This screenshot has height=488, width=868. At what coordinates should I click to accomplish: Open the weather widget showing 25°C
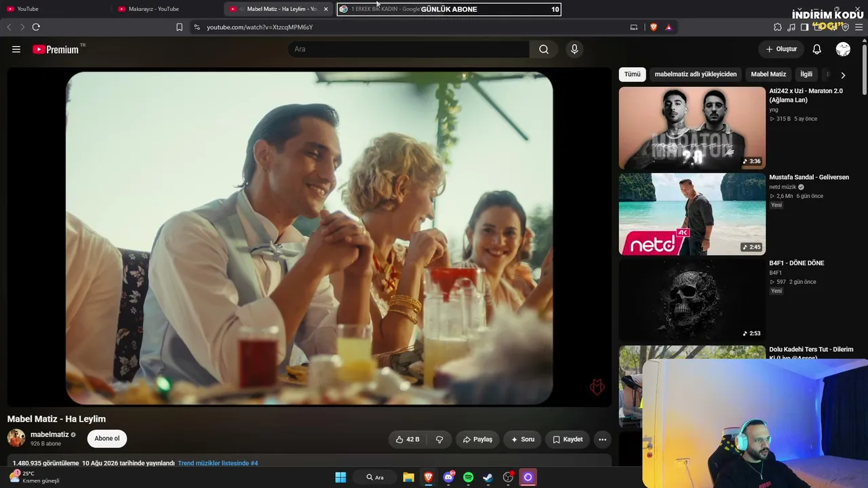tap(35, 477)
